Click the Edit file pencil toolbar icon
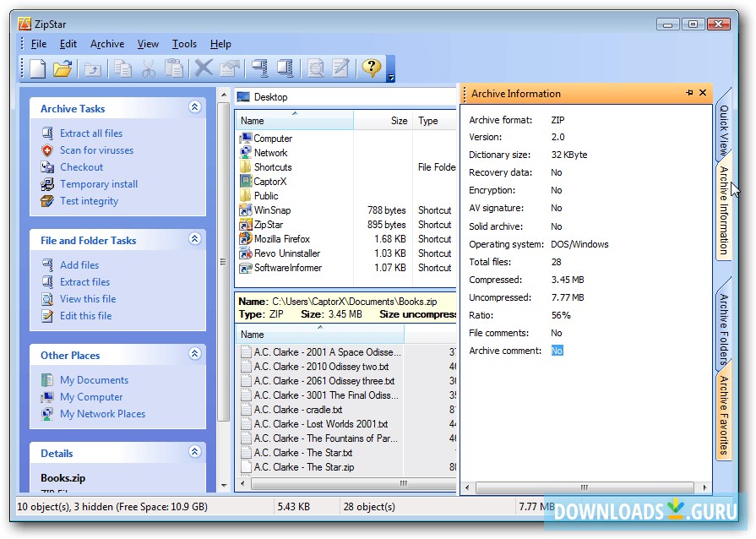This screenshot has width=756, height=539. tap(340, 68)
